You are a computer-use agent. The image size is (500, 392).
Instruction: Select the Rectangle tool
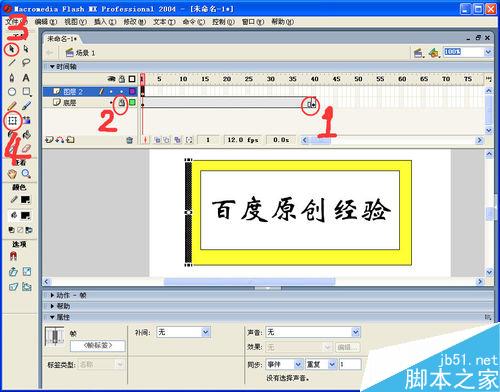click(26, 92)
